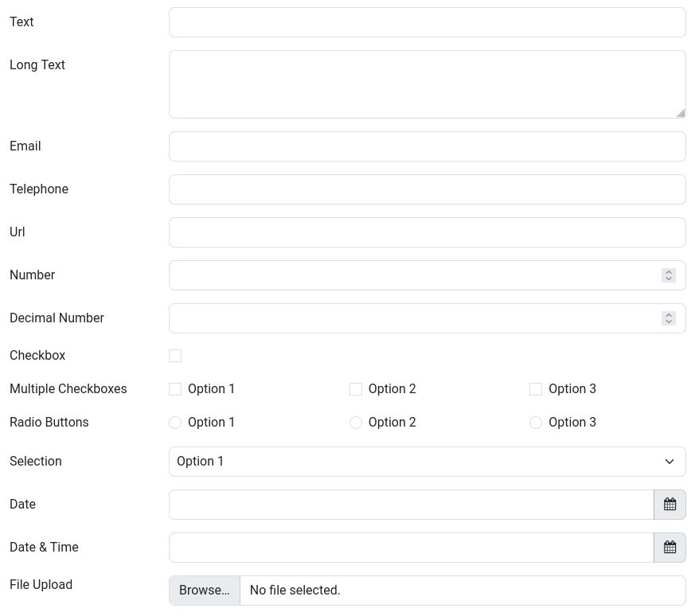Select the Option 1 radio button
This screenshot has height=616, width=695.
[175, 423]
